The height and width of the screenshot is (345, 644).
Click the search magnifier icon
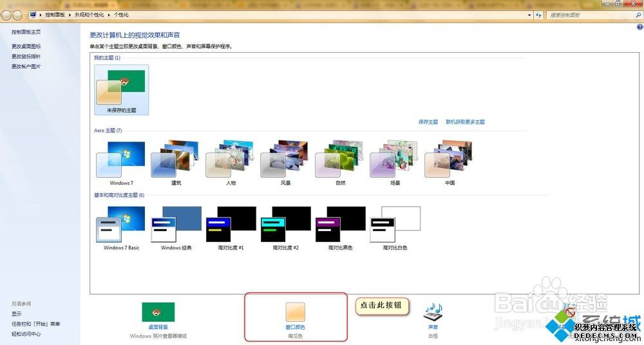click(x=638, y=15)
